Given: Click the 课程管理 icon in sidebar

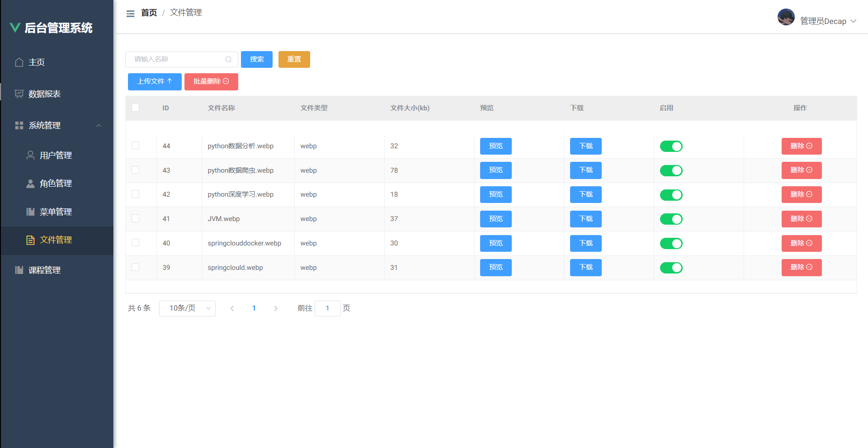Looking at the screenshot, I should point(19,270).
